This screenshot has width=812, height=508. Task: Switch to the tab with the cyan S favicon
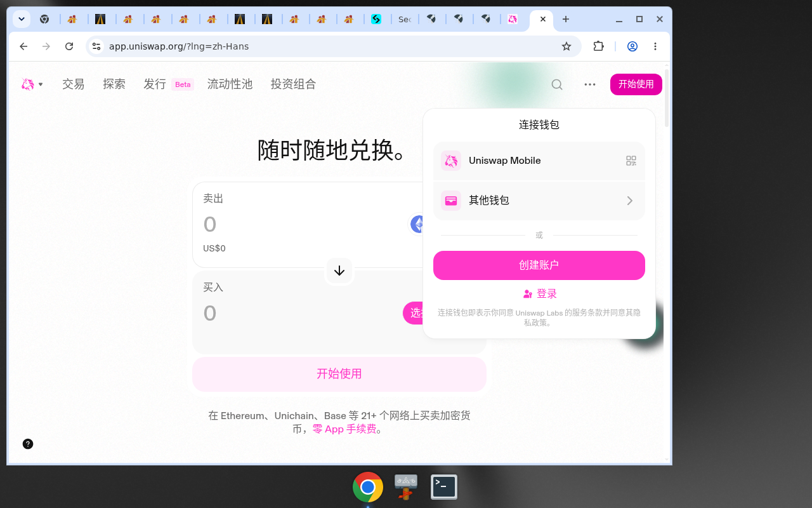376,19
